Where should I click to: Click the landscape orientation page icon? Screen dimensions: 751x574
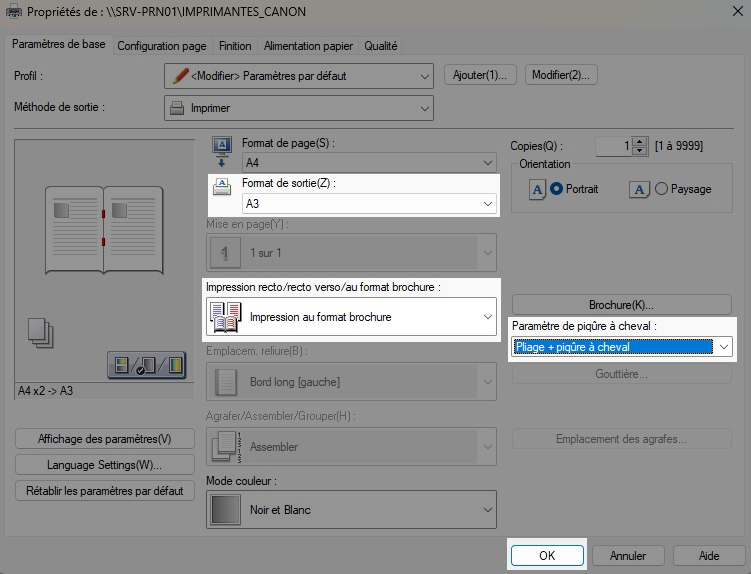(637, 189)
